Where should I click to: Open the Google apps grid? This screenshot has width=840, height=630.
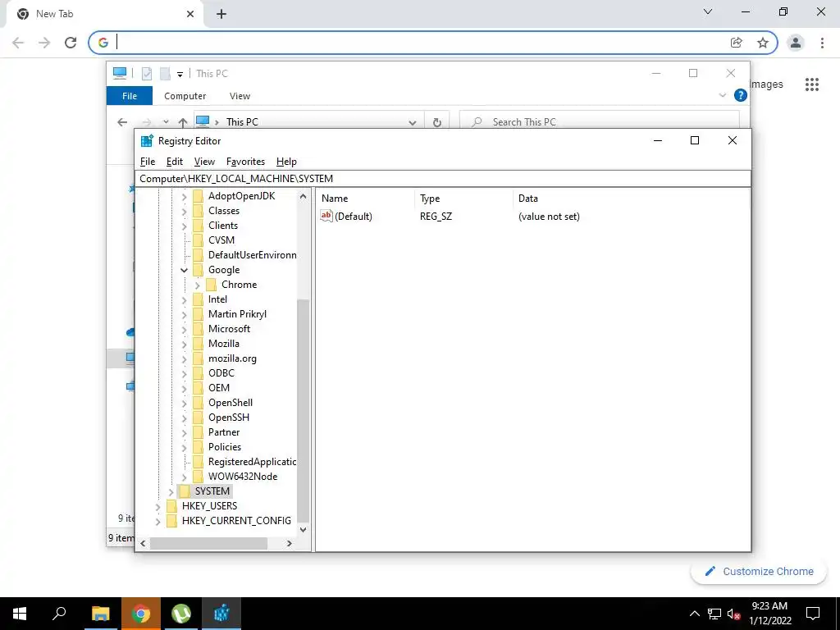pos(812,84)
